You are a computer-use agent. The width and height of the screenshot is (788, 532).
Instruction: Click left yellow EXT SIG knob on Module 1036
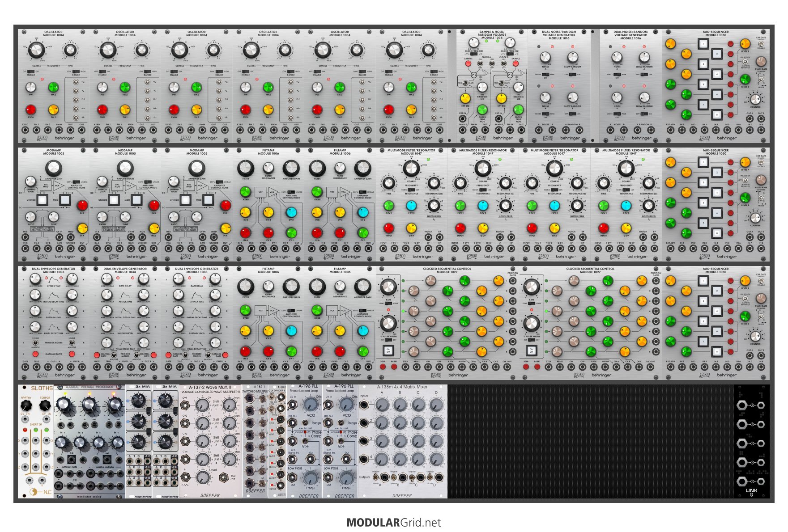click(x=466, y=98)
